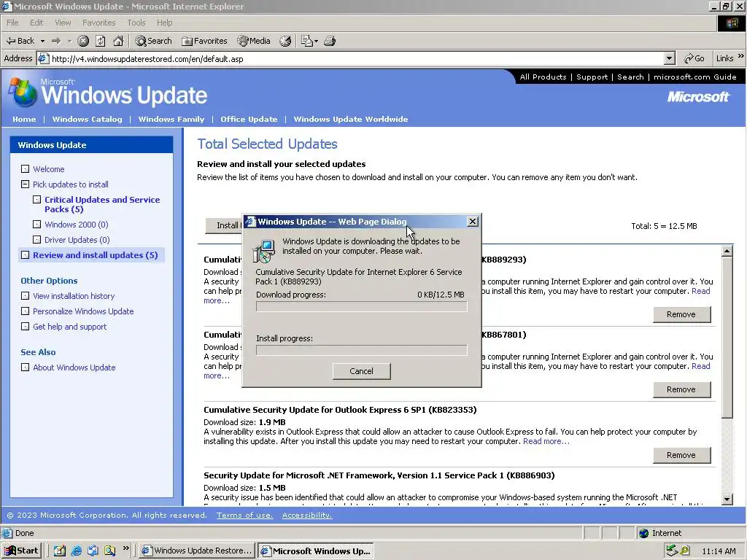Click the Stop loading icon
The height and width of the screenshot is (560, 747).
click(83, 41)
